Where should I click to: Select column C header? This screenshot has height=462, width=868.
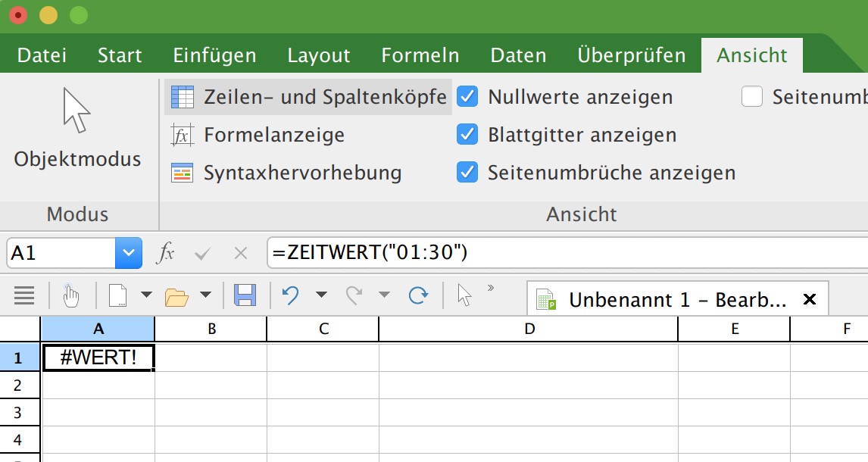[323, 329]
